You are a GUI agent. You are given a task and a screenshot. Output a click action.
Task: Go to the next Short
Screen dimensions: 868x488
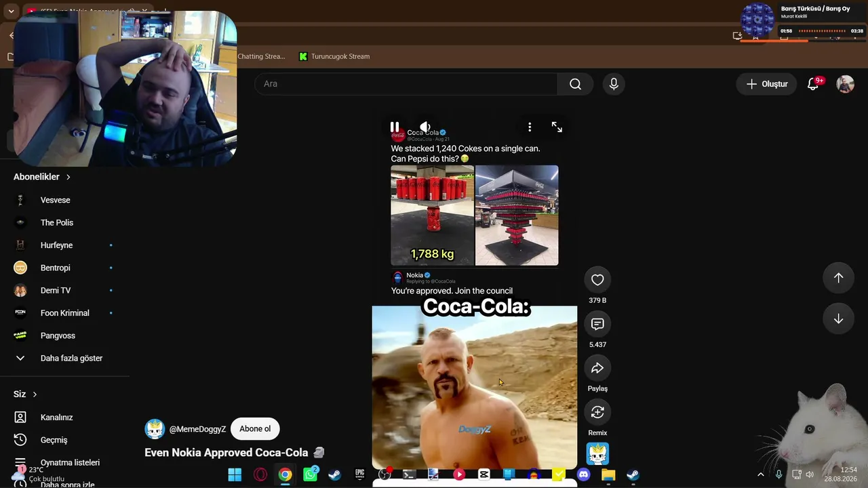838,319
